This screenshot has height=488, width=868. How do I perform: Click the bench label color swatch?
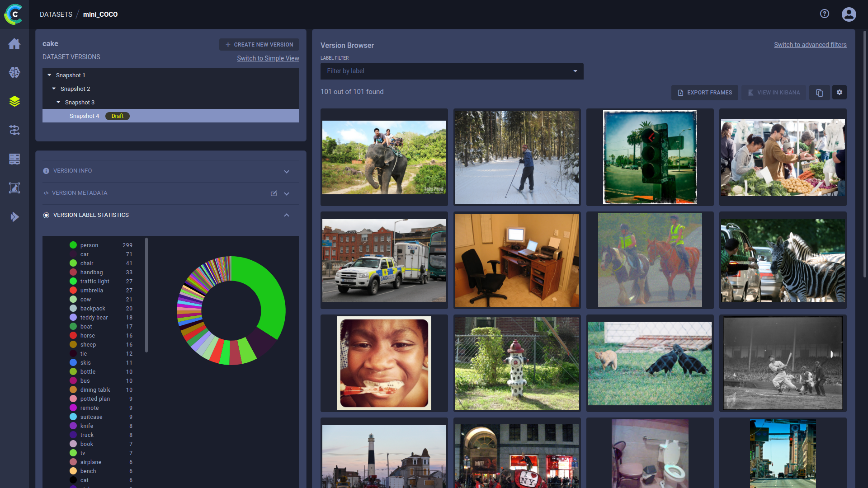73,471
